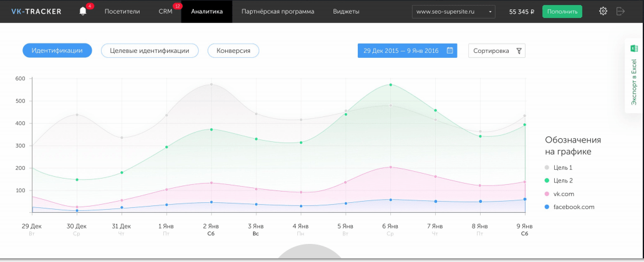644x262 pixels.
Task: Open the 29 Дек 2015 — 9 Янв 2016 date picker
Action: pyautogui.click(x=407, y=51)
